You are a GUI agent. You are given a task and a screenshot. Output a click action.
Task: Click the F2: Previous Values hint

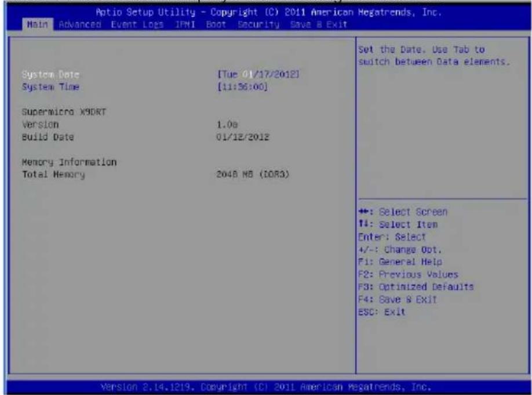[408, 274]
